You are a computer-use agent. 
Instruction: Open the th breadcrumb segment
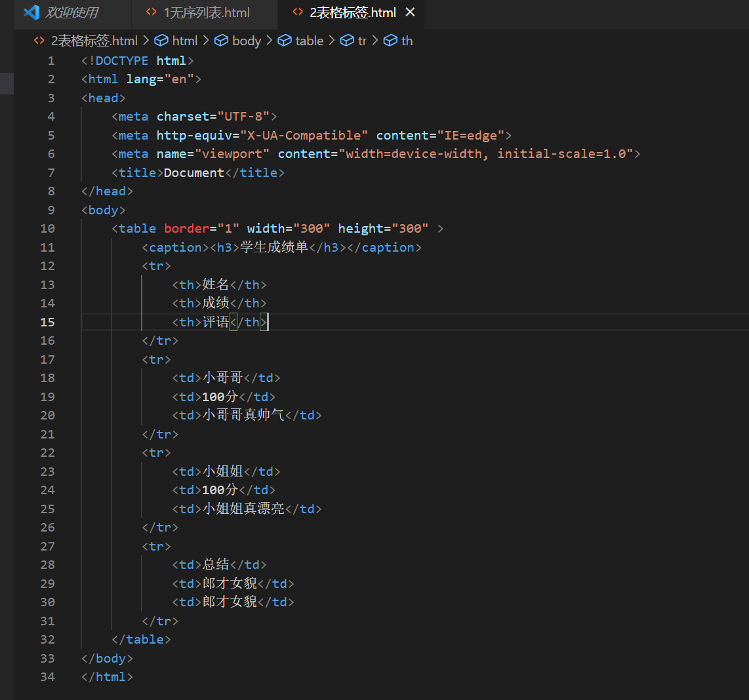pyautogui.click(x=407, y=41)
